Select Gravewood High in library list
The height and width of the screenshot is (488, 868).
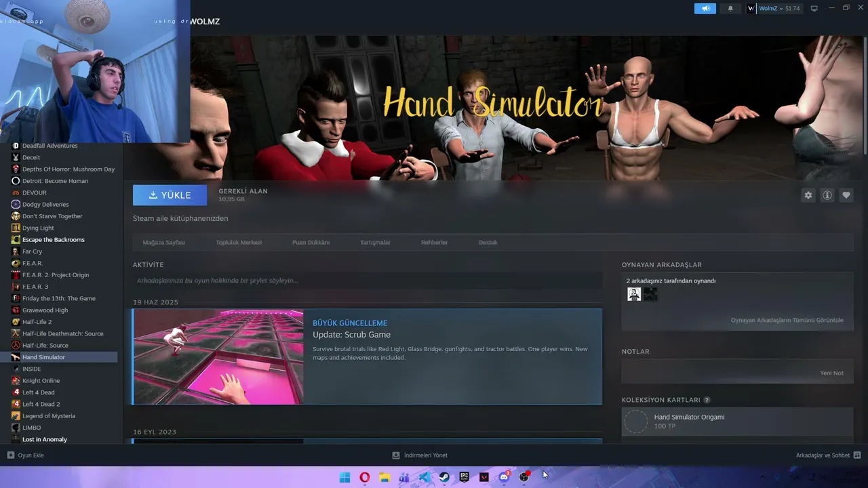pos(45,310)
